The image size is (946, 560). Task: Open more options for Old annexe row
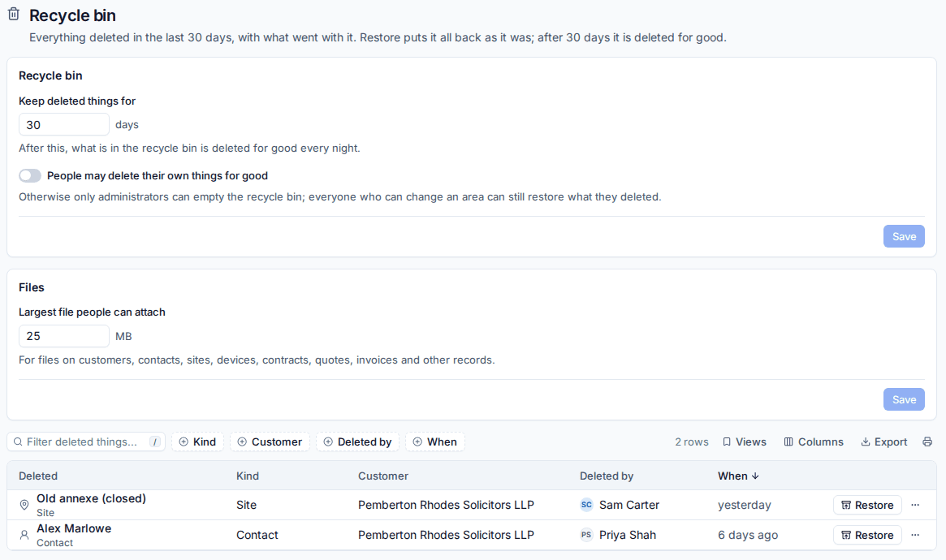click(915, 505)
